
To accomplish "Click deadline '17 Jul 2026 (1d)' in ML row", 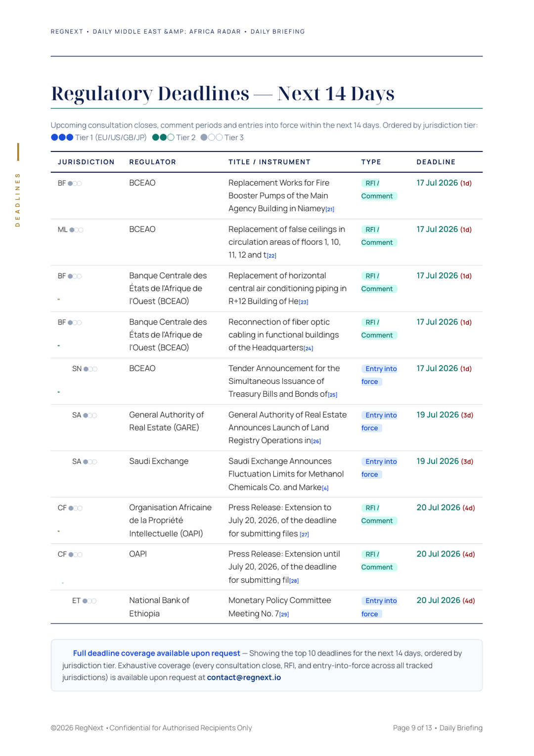I will pyautogui.click(x=444, y=230).
